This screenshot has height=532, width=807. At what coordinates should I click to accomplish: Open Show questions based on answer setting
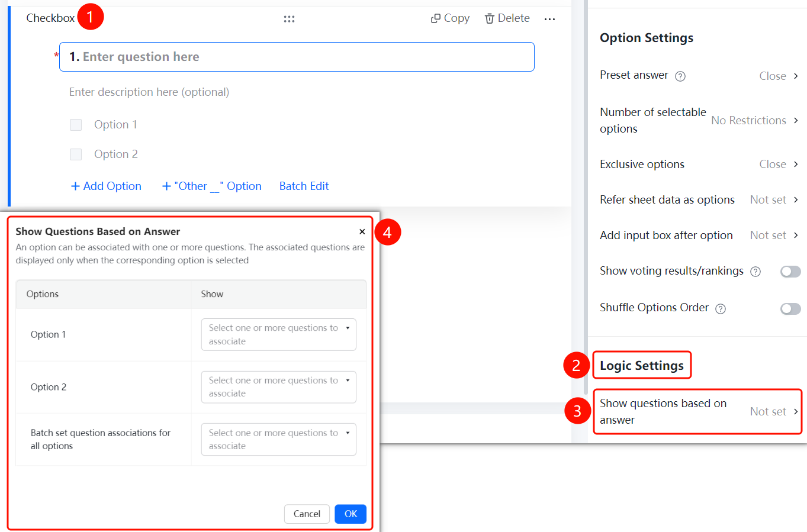pyautogui.click(x=699, y=411)
